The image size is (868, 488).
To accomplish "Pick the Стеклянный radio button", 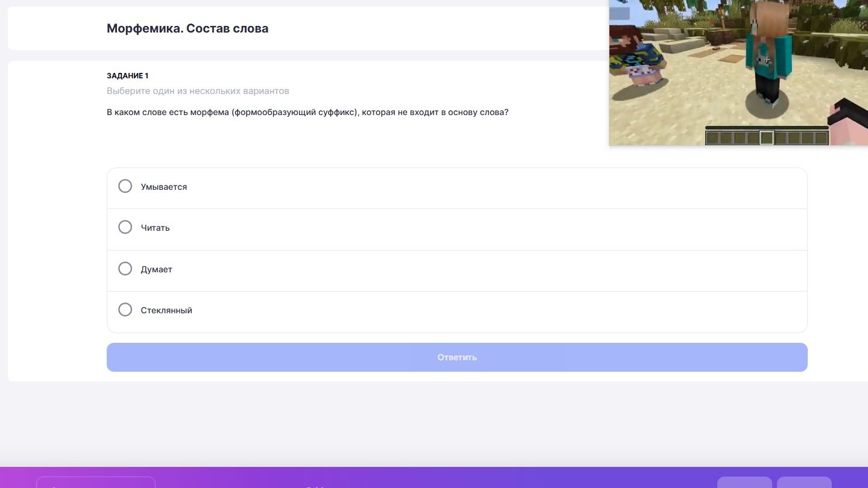I will 125,310.
